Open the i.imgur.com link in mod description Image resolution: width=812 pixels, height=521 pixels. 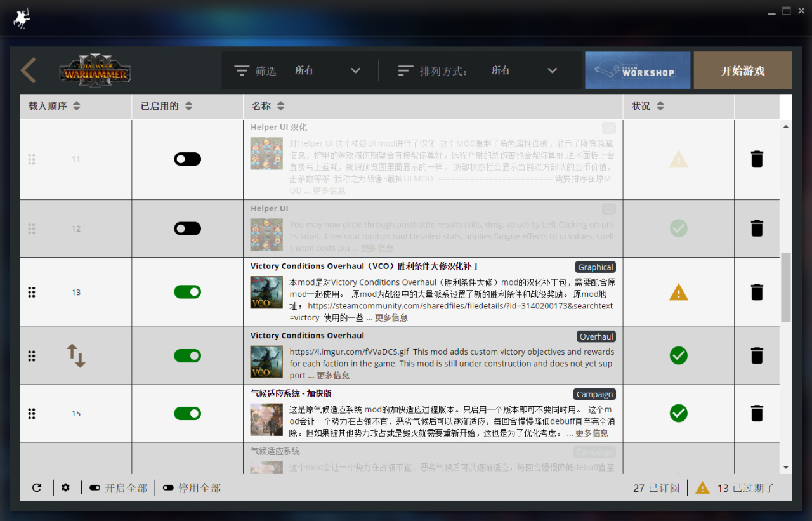[x=350, y=352]
